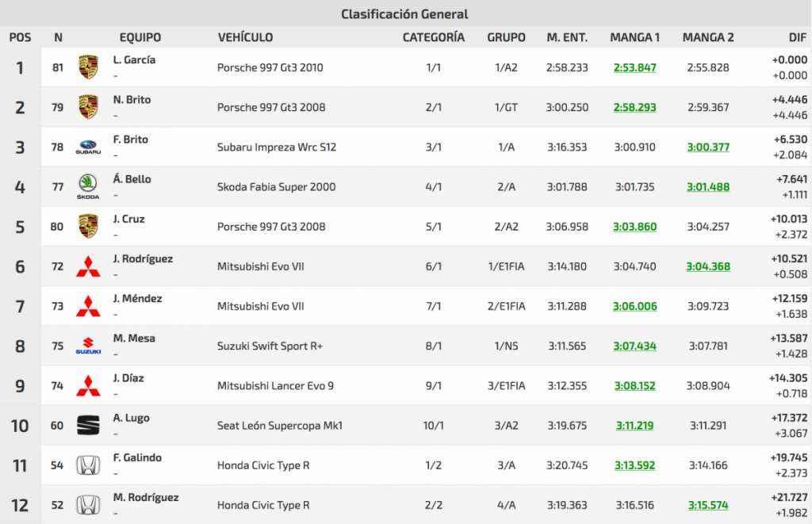Image resolution: width=812 pixels, height=524 pixels.
Task: Select driver name N. Brito
Action: point(132,100)
